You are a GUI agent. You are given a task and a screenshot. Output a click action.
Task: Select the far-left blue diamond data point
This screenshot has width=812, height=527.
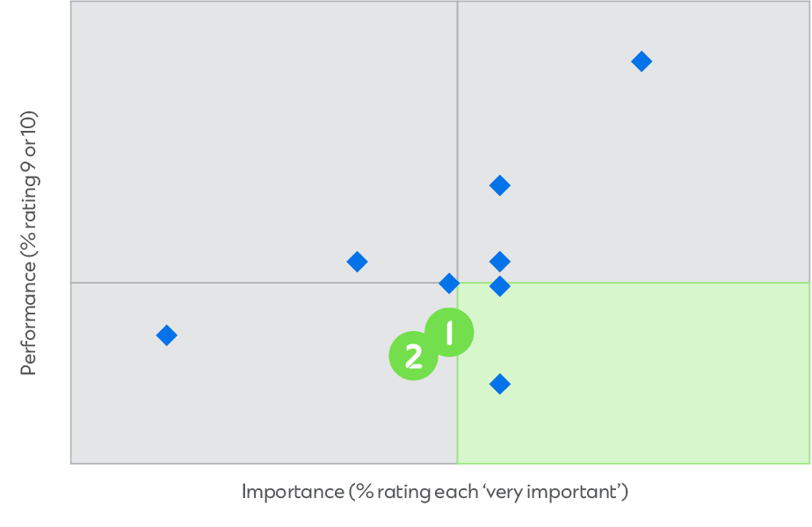click(167, 336)
